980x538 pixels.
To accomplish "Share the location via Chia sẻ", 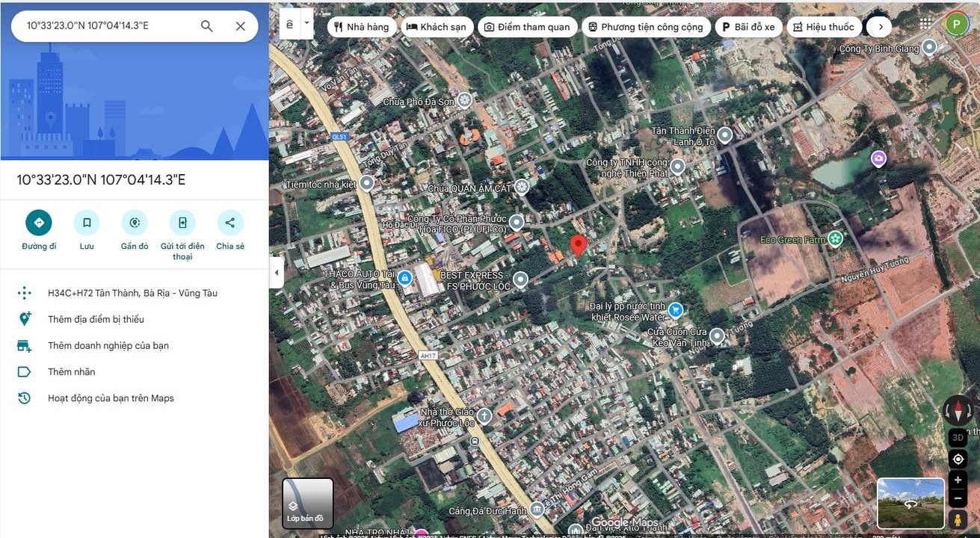I will 230,223.
